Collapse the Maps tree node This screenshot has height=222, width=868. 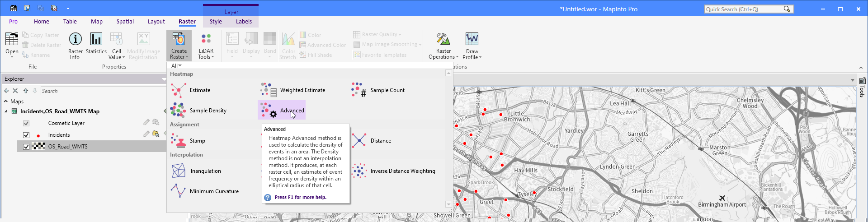(6, 102)
